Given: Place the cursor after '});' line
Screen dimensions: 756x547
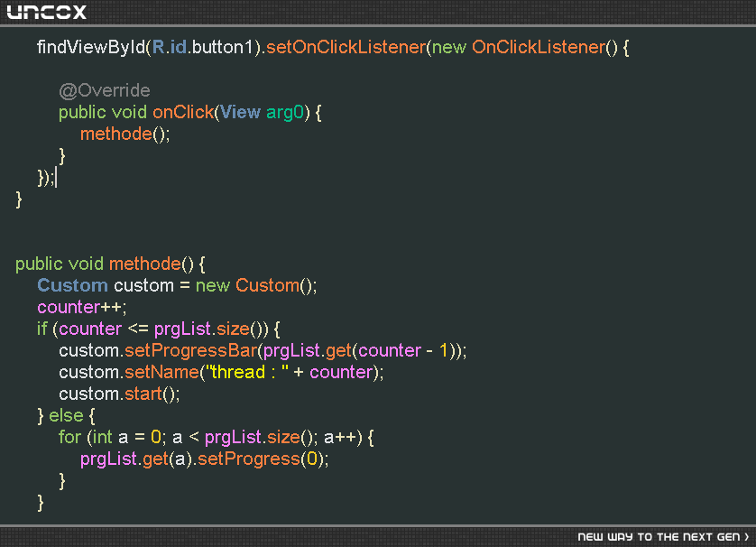Looking at the screenshot, I should pos(57,177).
